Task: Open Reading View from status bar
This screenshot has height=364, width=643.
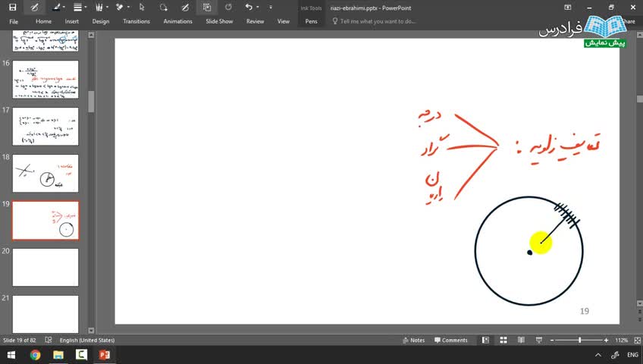Action: 521,340
